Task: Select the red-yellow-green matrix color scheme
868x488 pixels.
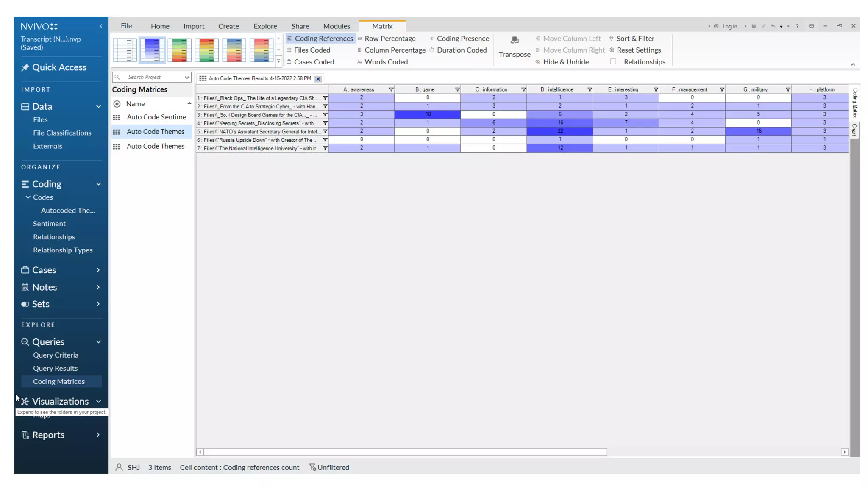Action: pos(206,50)
